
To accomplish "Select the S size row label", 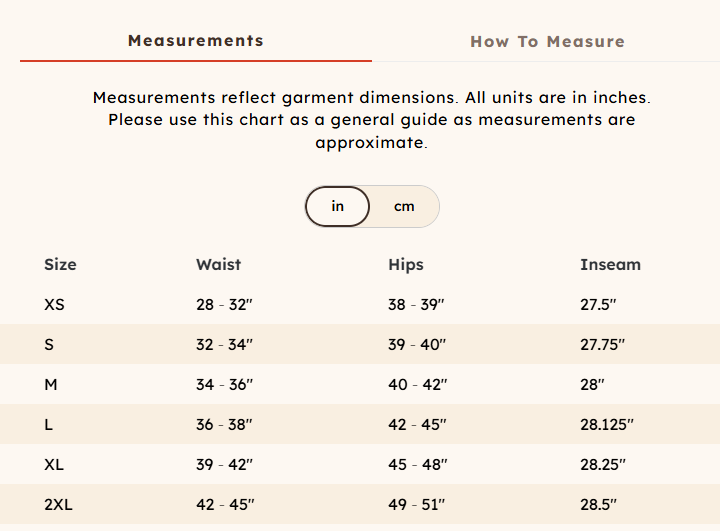I will coord(49,345).
